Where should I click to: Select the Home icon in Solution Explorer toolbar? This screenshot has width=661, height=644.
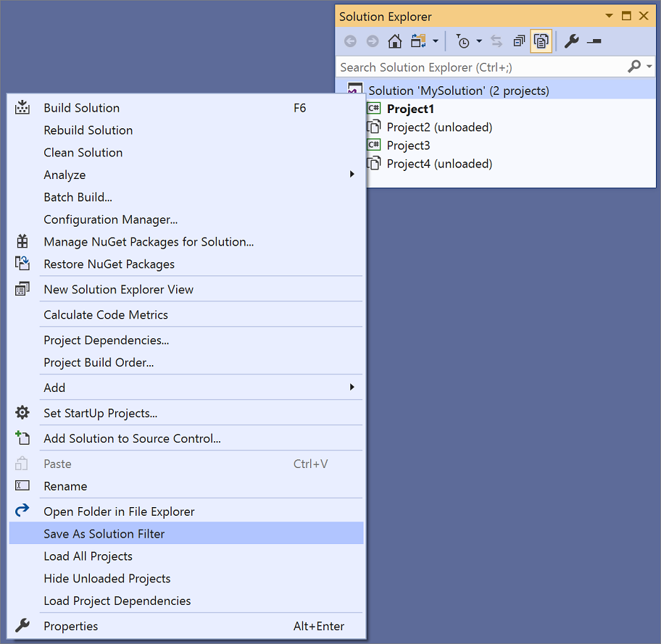(395, 41)
